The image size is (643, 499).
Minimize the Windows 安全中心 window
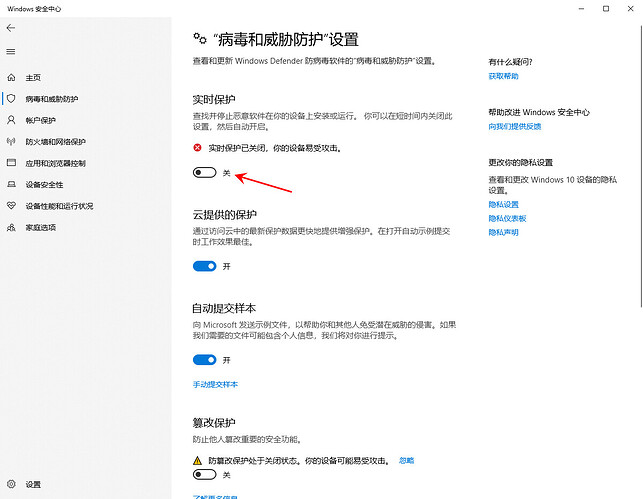pos(581,9)
